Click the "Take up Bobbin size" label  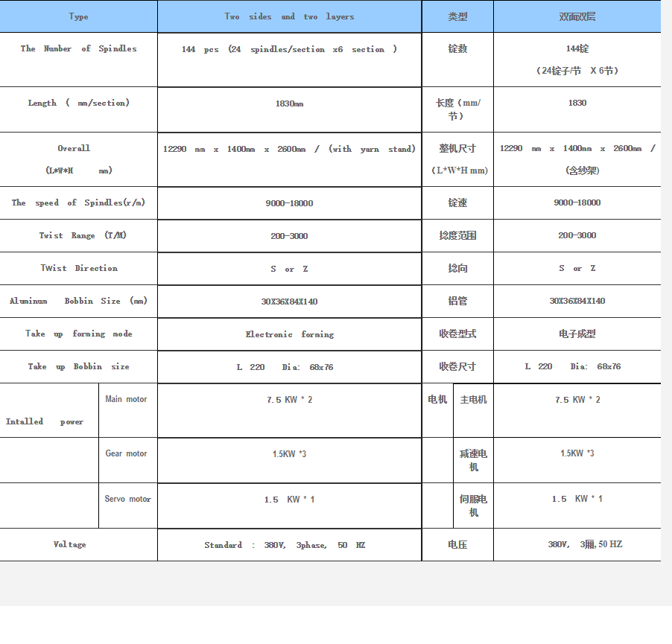coord(78,367)
